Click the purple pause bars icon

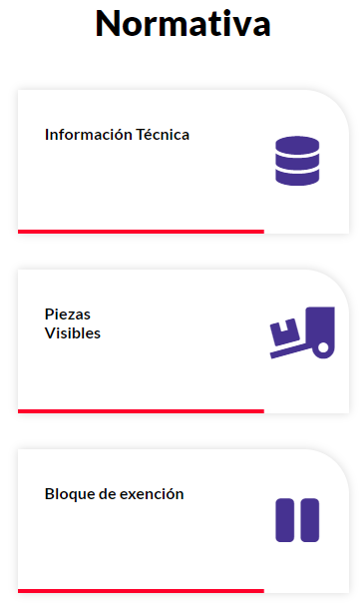(x=297, y=520)
